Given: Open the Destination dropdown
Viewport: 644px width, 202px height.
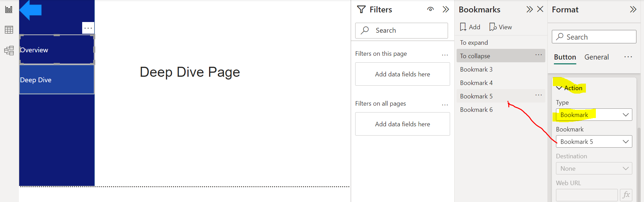Looking at the screenshot, I should [x=594, y=168].
